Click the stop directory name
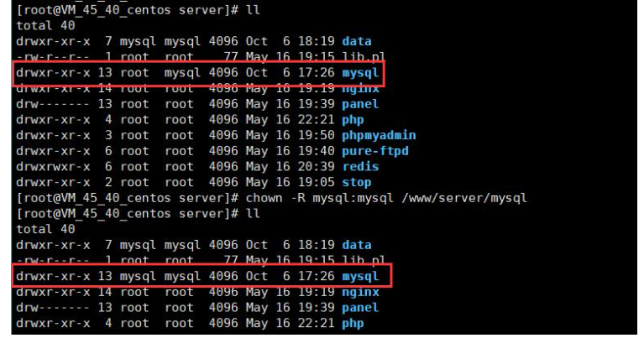This screenshot has height=338, width=644. click(x=356, y=182)
